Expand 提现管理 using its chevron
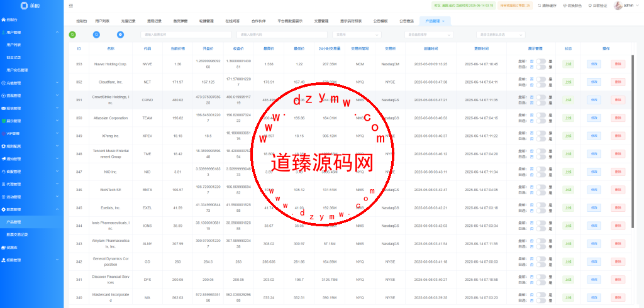 coord(57,96)
